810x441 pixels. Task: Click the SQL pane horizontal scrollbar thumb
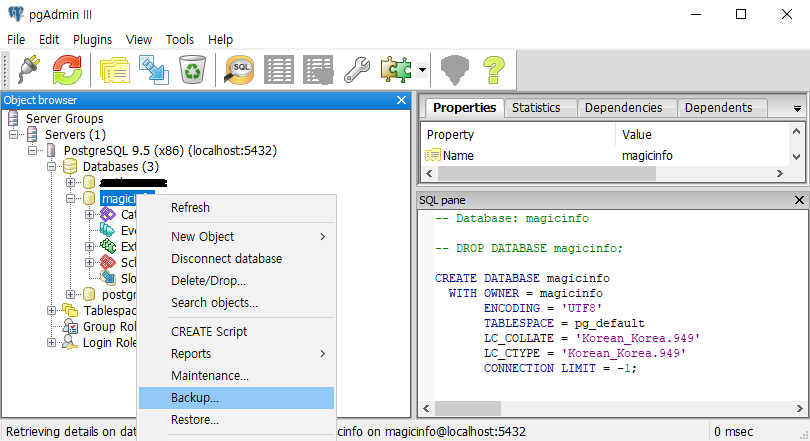[x=468, y=408]
